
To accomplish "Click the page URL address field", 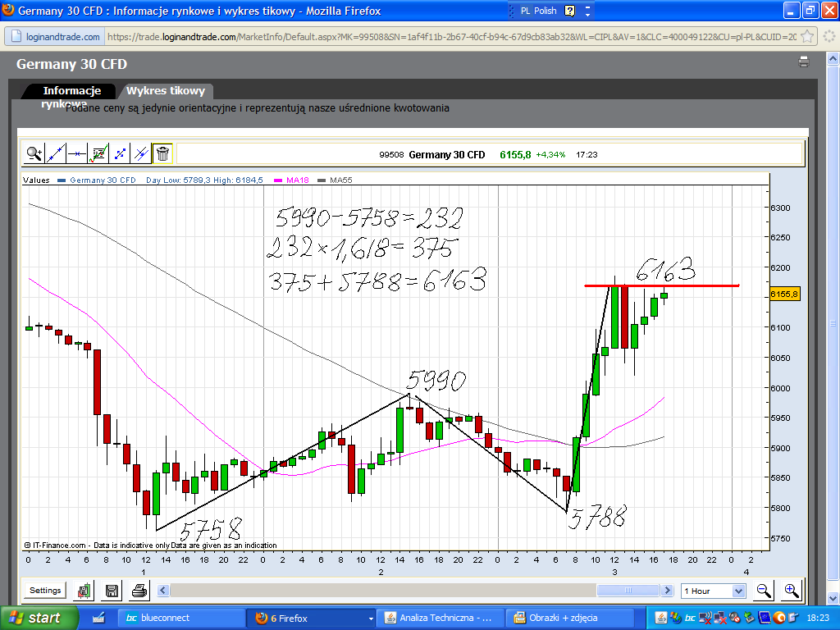I will click(452, 37).
